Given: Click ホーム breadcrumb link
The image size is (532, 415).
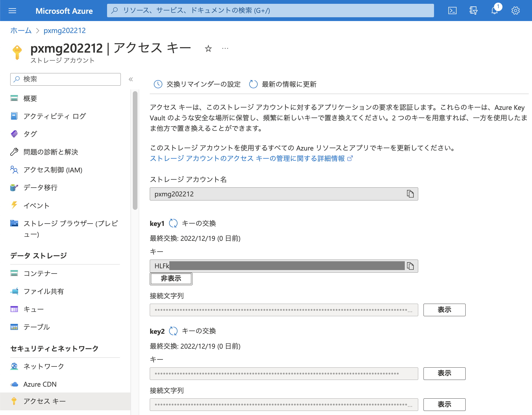Looking at the screenshot, I should point(21,30).
